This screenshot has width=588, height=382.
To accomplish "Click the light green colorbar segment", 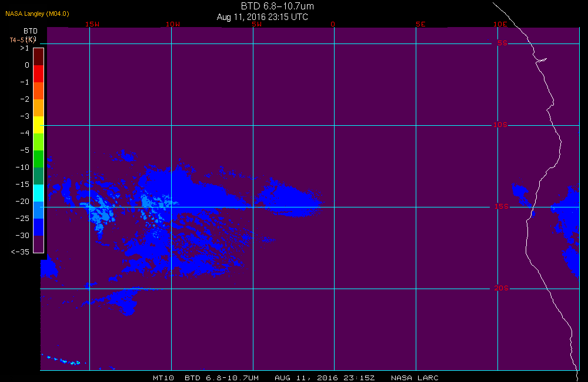I will 39,142.
